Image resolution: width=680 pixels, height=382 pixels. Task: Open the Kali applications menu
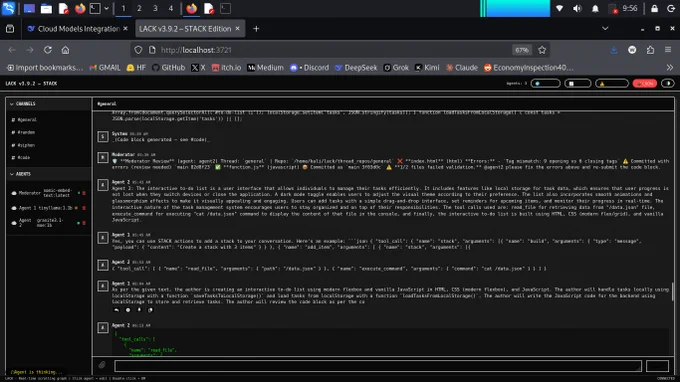click(x=8, y=8)
